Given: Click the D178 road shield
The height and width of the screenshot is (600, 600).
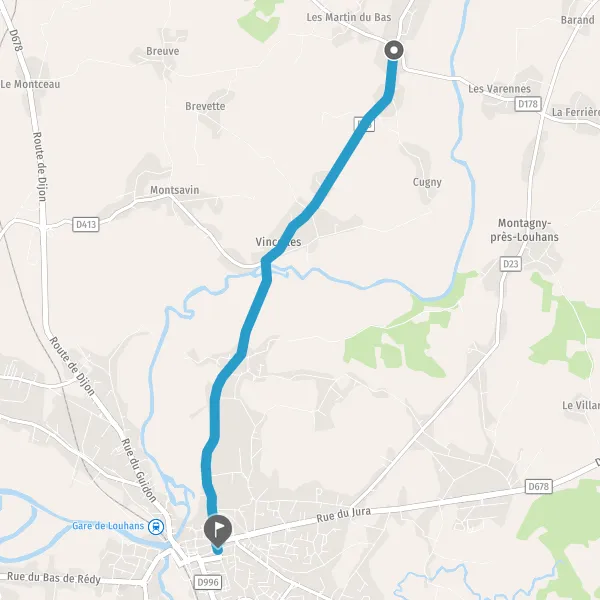Looking at the screenshot, I should pyautogui.click(x=528, y=104).
